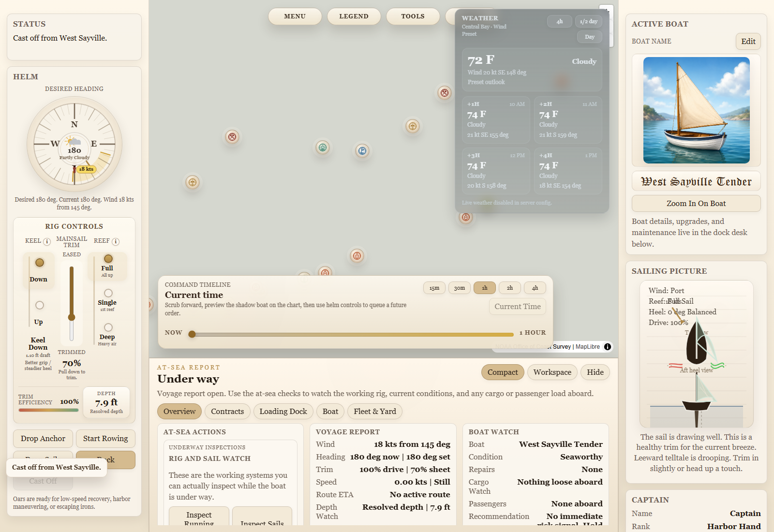Screen dimensions: 774x532
Task: Switch command timeline range to 30m
Action: pyautogui.click(x=460, y=288)
